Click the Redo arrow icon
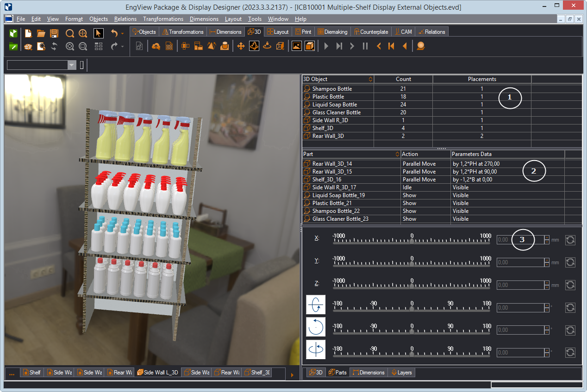This screenshot has height=392, width=587. coord(114,46)
